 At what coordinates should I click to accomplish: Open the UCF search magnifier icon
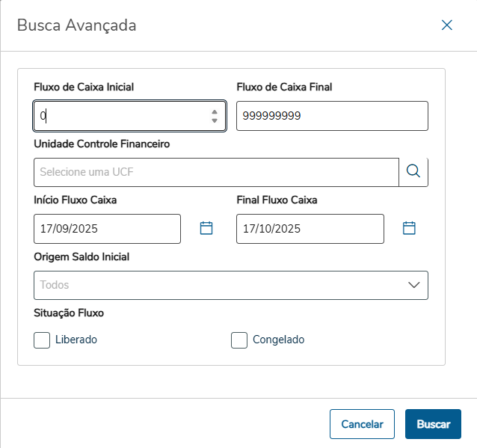tap(413, 172)
